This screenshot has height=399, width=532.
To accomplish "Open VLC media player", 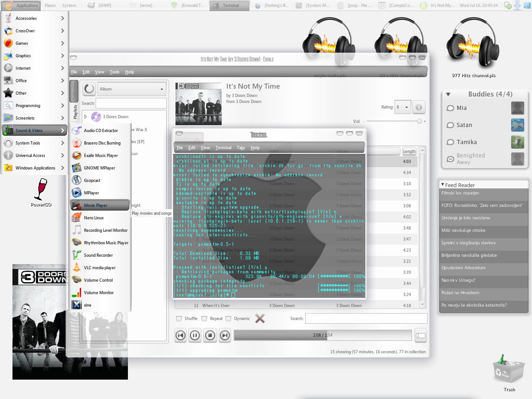I will pos(100,268).
